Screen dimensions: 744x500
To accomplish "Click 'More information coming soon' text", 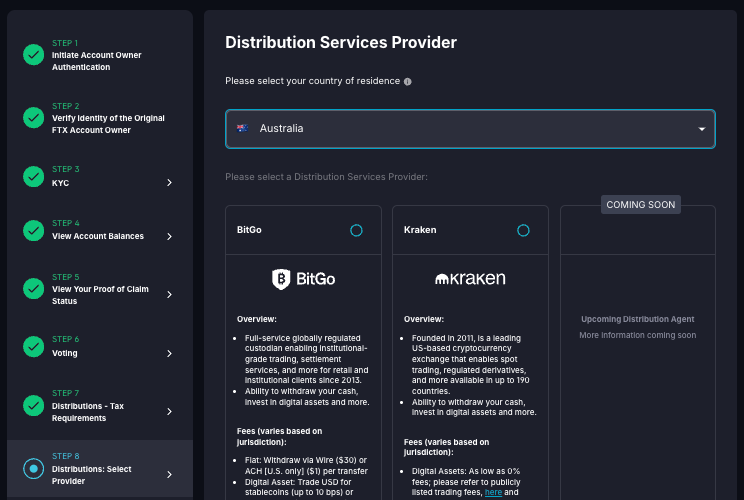I will click(638, 335).
